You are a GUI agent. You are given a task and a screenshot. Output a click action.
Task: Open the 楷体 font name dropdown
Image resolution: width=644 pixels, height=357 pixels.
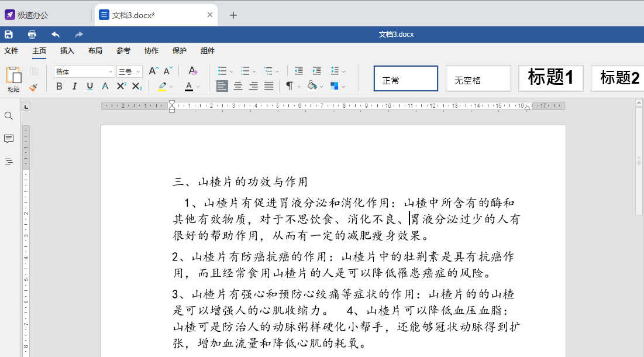click(x=111, y=71)
